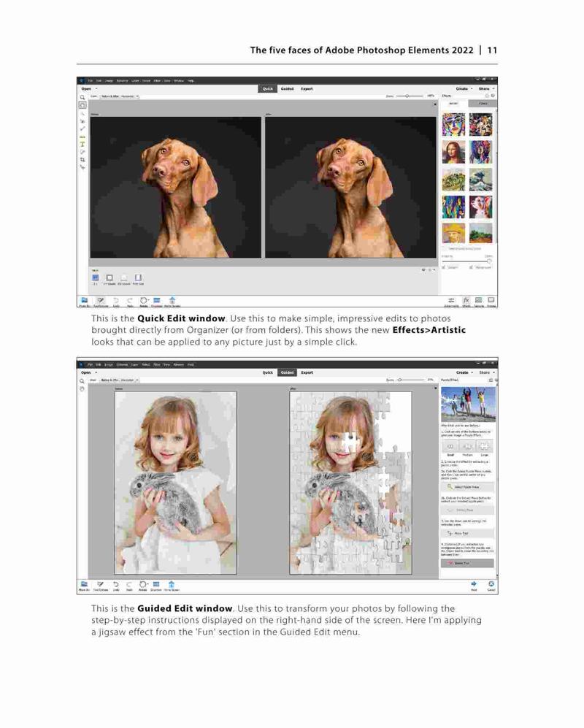Select Artistic tab in Effects panel
Image resolution: width=584 pixels, height=728 pixels.
(453, 104)
